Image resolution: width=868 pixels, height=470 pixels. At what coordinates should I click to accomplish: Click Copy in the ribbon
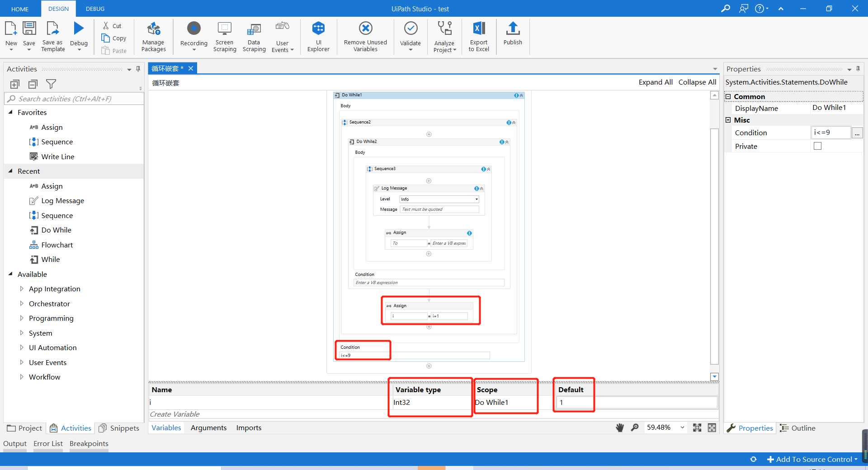click(x=114, y=38)
